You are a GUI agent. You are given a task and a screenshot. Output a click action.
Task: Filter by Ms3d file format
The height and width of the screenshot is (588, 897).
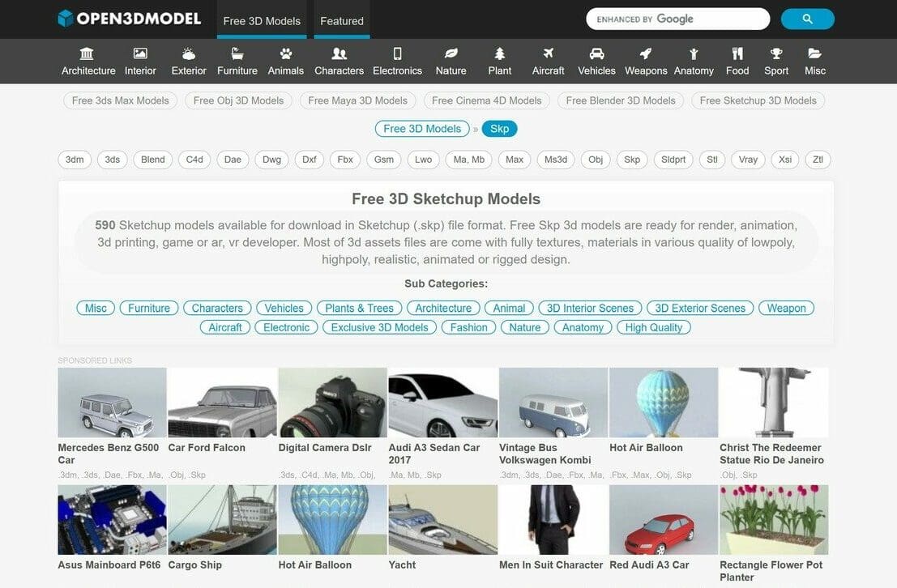pos(556,160)
